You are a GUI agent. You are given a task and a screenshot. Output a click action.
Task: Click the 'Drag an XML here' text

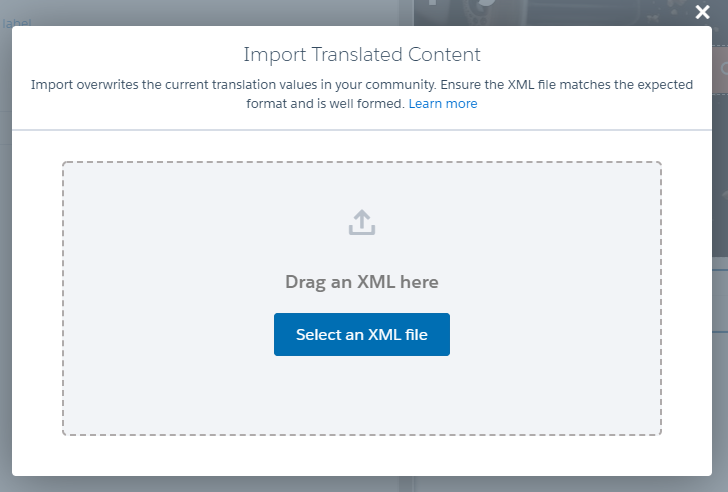pyautogui.click(x=362, y=282)
